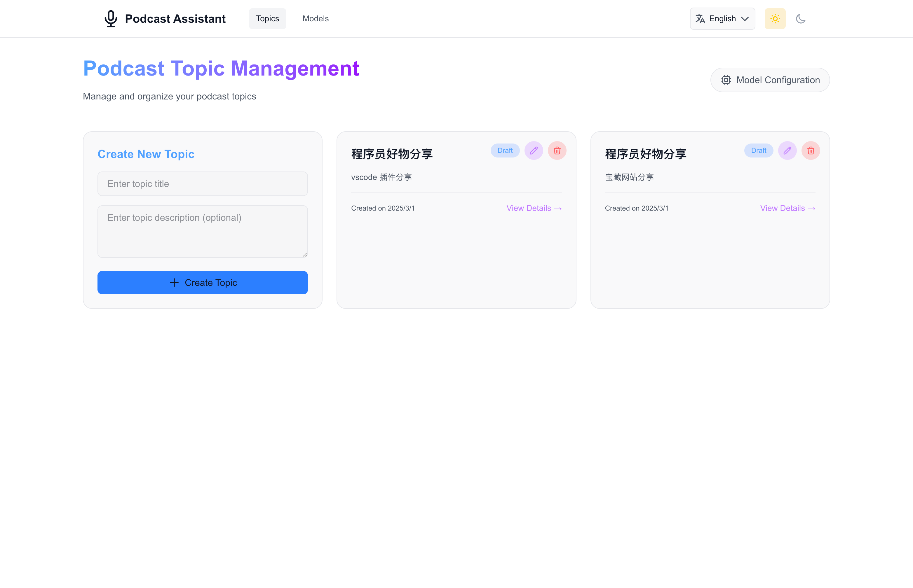913x588 pixels.
Task: Click Draft badge on vscode 插件分享 card
Action: click(505, 150)
